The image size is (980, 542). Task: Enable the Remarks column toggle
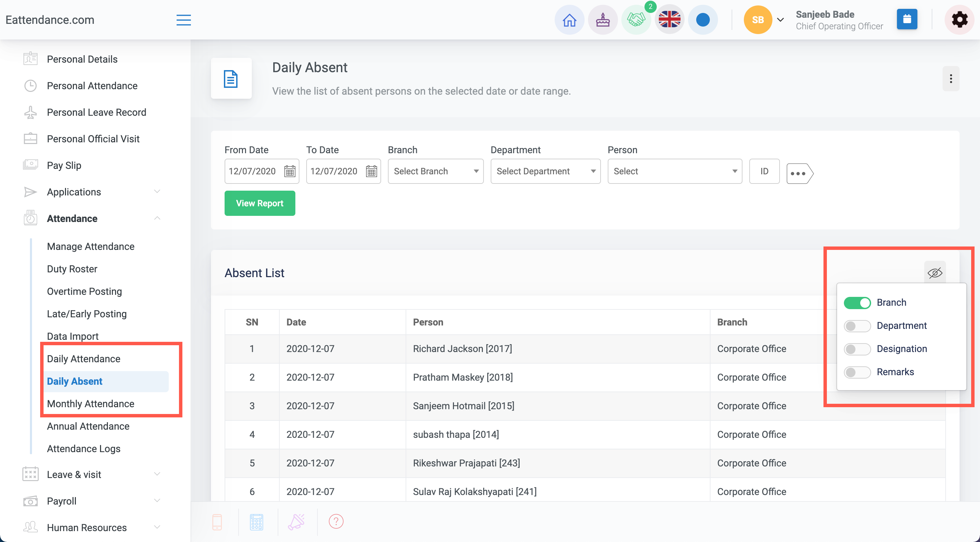pyautogui.click(x=857, y=372)
